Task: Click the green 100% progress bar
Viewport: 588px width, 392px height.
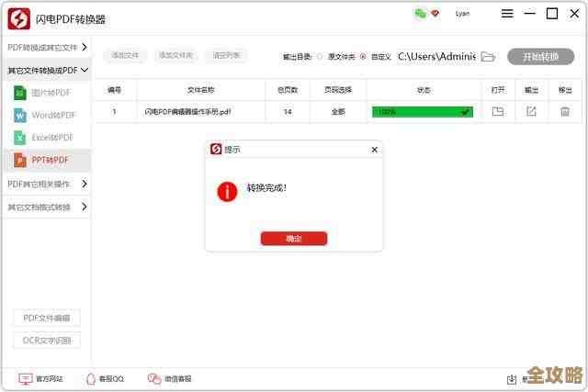Action: 423,112
